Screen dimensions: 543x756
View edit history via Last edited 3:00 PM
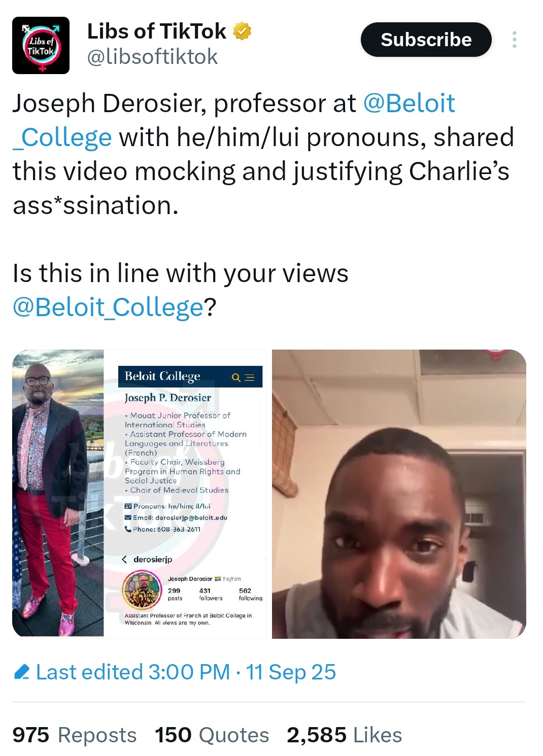[x=133, y=672]
